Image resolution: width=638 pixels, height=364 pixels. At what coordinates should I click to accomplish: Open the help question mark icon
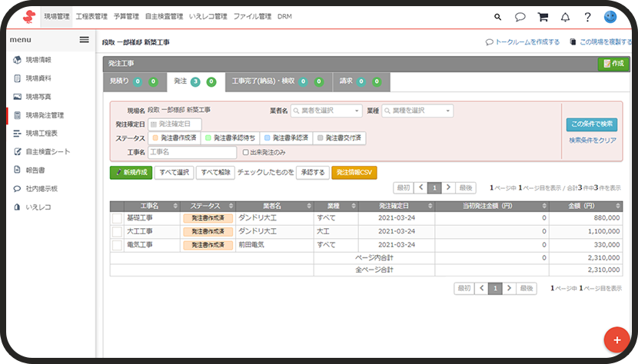point(587,17)
